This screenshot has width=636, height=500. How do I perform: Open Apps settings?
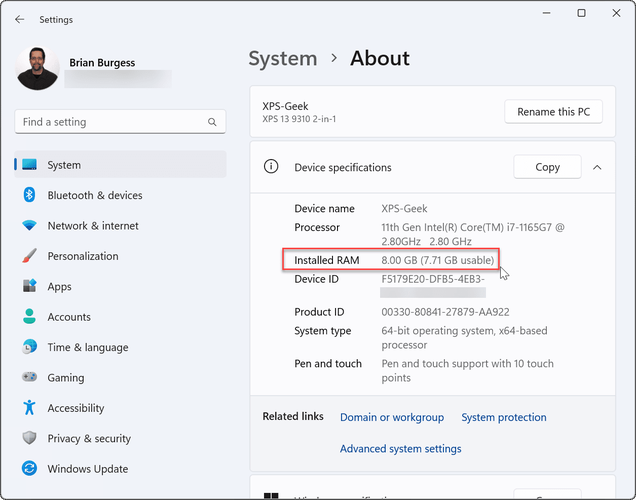[120, 286]
